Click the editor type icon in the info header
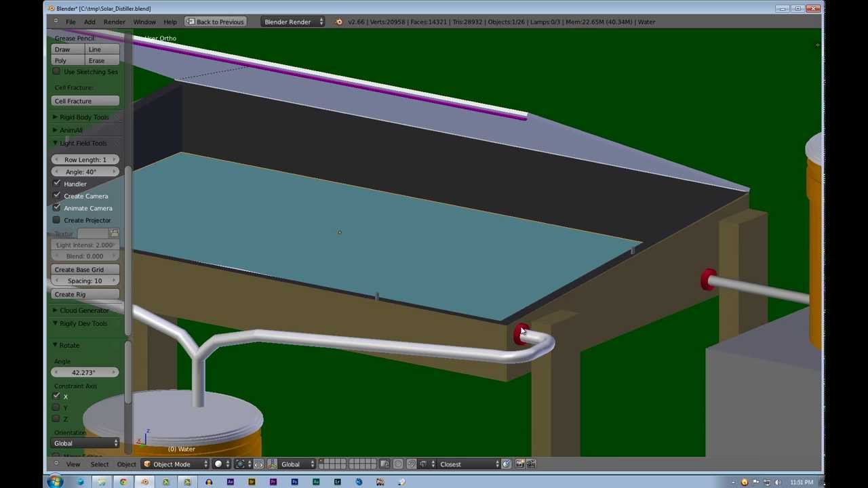 tap(56, 22)
